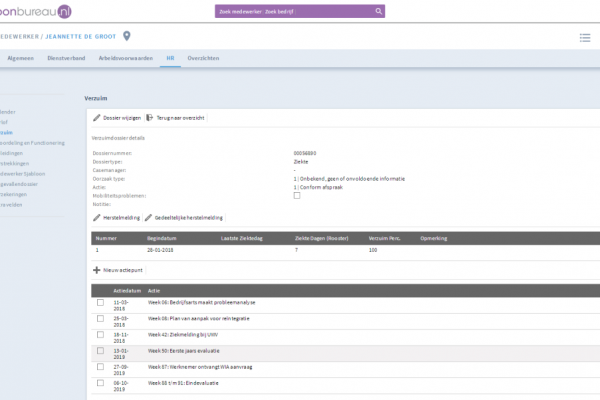Open the list menu icon at top right

[x=585, y=38]
